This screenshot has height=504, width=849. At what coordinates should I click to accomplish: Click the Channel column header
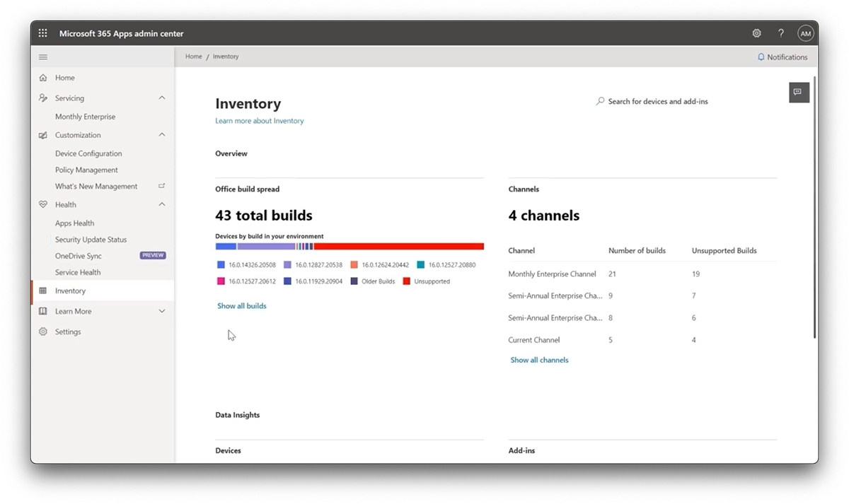pos(521,250)
